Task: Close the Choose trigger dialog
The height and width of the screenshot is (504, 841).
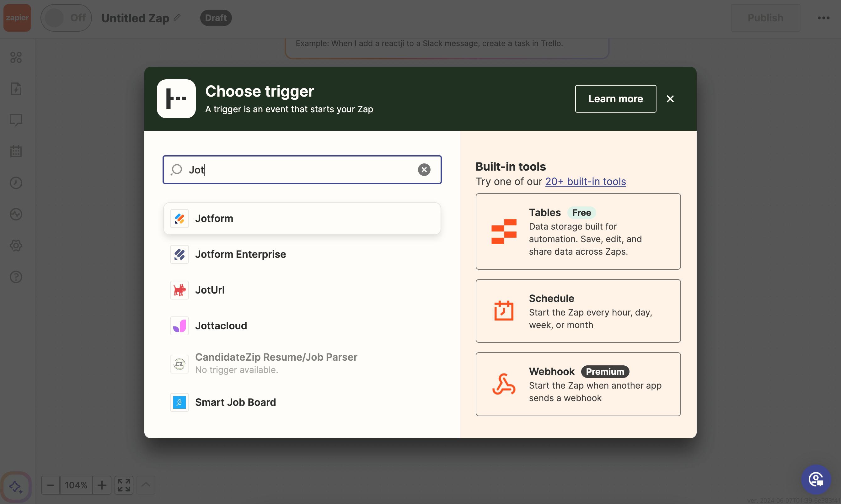Action: pyautogui.click(x=670, y=99)
